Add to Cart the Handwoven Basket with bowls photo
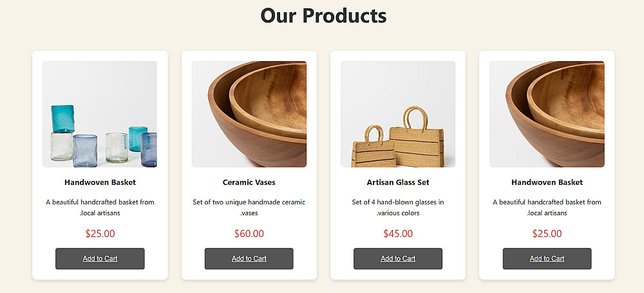This screenshot has width=644, height=293. [x=547, y=258]
